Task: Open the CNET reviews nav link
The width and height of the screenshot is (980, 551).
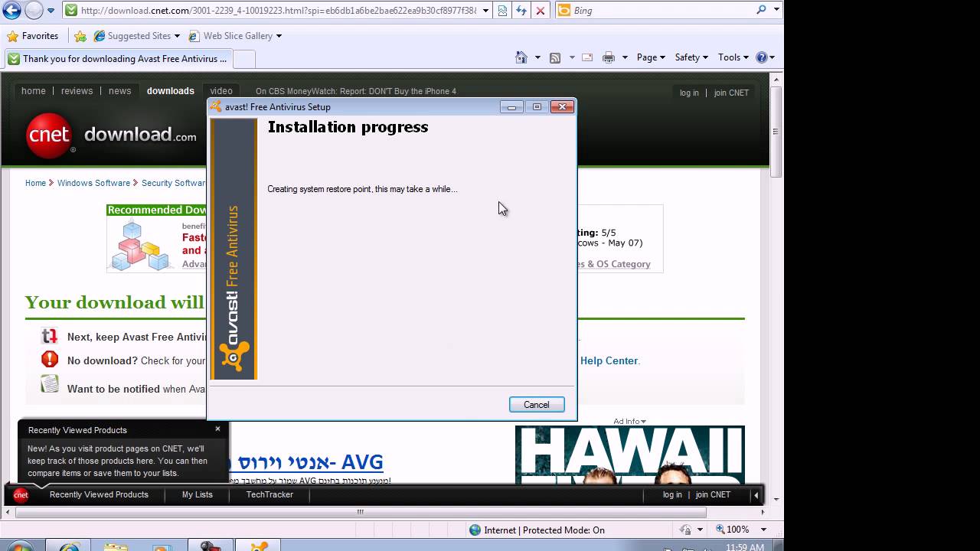Action: click(77, 91)
